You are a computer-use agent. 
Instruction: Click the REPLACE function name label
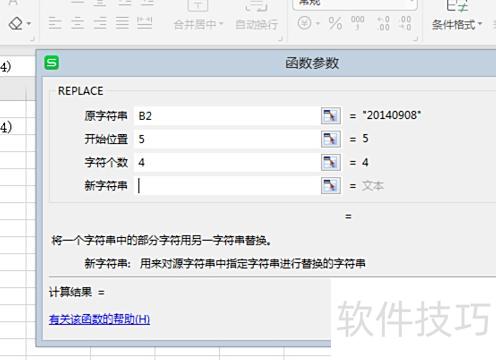pos(80,91)
